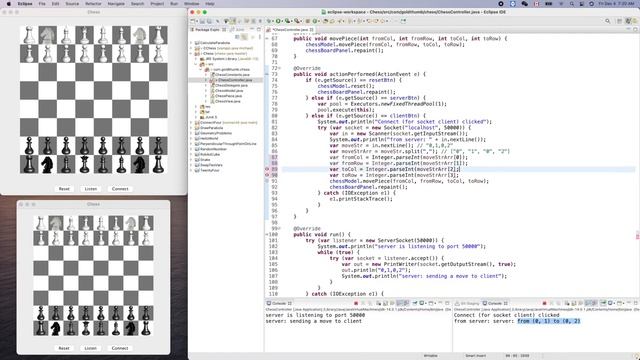Select ChessModel.java in Package Explorer
640x360 pixels.
(x=228, y=91)
